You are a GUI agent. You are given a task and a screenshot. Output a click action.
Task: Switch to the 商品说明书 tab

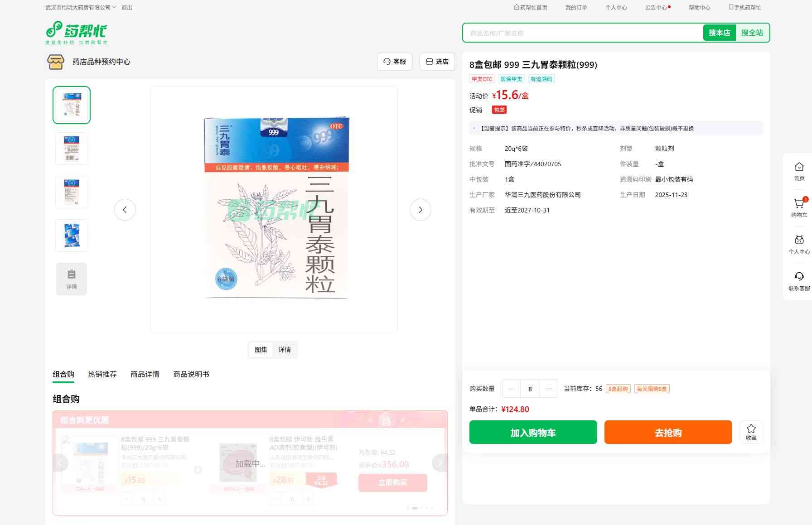pyautogui.click(x=191, y=374)
